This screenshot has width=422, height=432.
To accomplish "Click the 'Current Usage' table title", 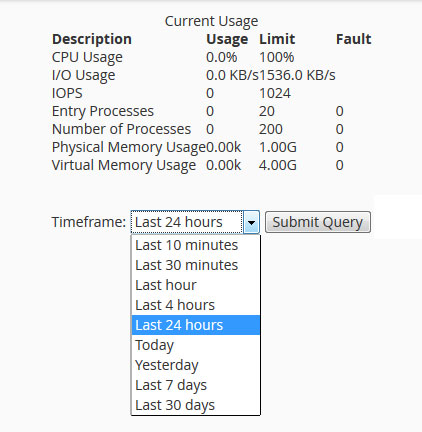I will coord(211,22).
